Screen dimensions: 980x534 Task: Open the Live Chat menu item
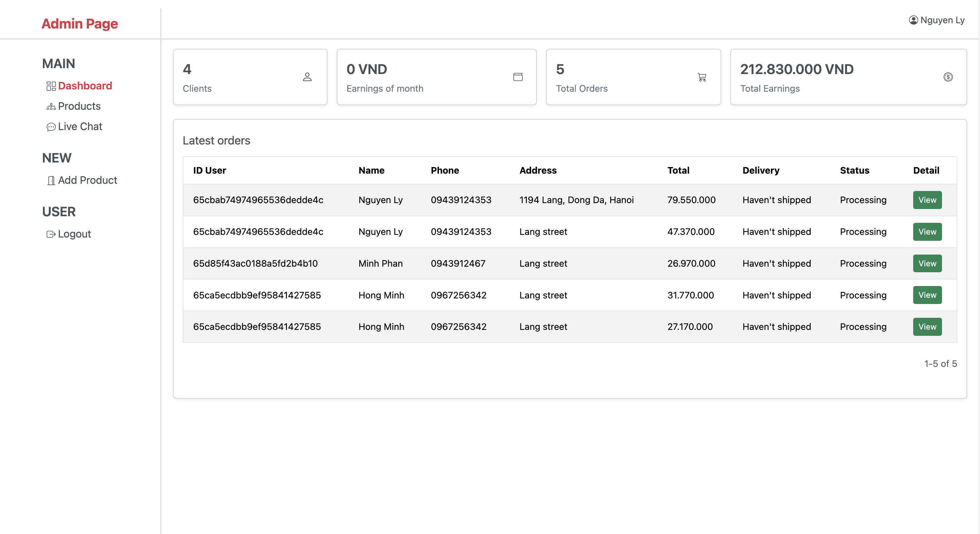(x=80, y=127)
